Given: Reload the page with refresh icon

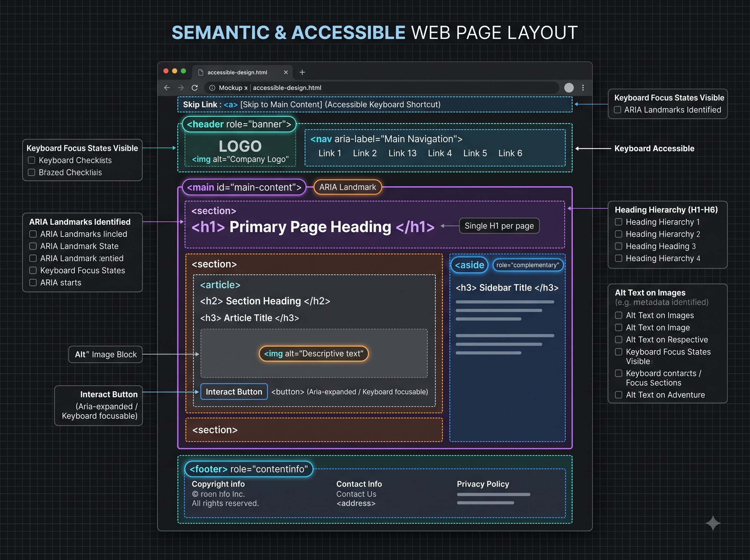Looking at the screenshot, I should [x=195, y=88].
